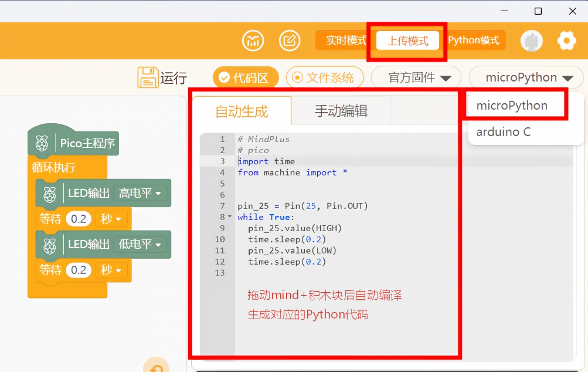Minimize the Mind+ window
This screenshot has width=588, height=372.
coord(504,11)
